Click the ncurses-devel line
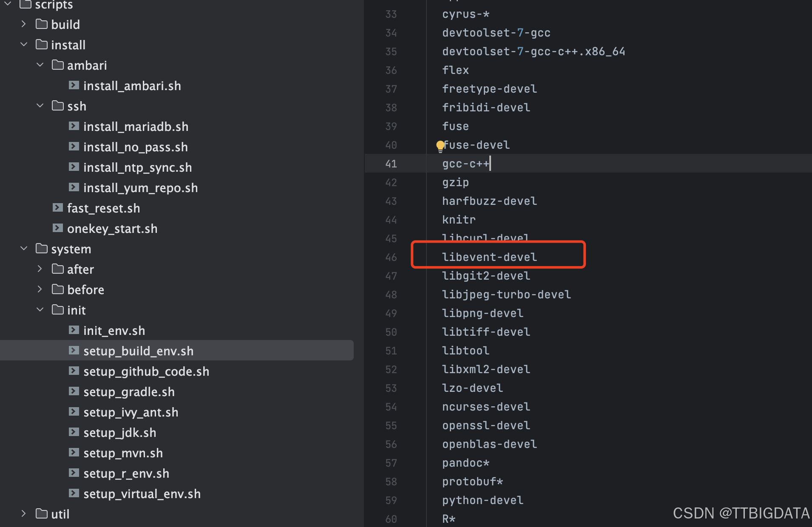This screenshot has width=812, height=527. pyautogui.click(x=486, y=407)
